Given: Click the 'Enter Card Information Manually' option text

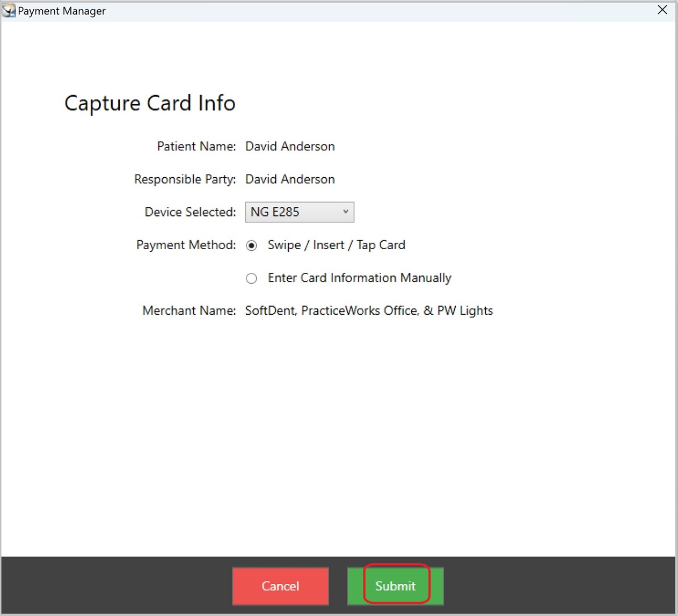Looking at the screenshot, I should click(359, 278).
